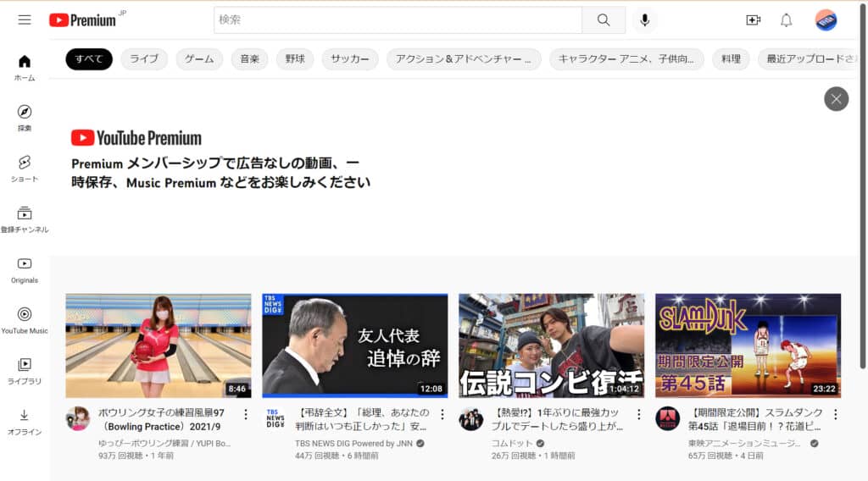Open options menu for TBS NEWS video
The width and height of the screenshot is (868, 481).
(442, 414)
